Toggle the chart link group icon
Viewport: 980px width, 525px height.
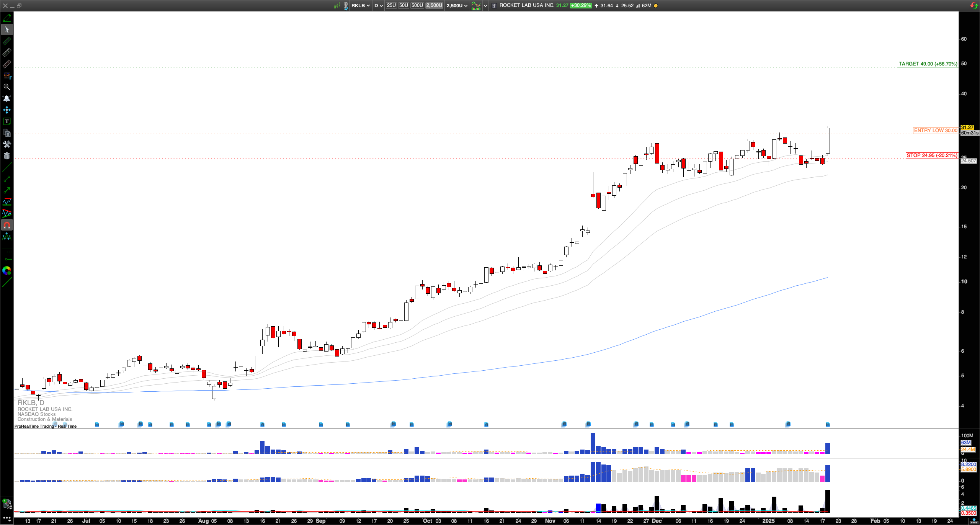pos(346,5)
